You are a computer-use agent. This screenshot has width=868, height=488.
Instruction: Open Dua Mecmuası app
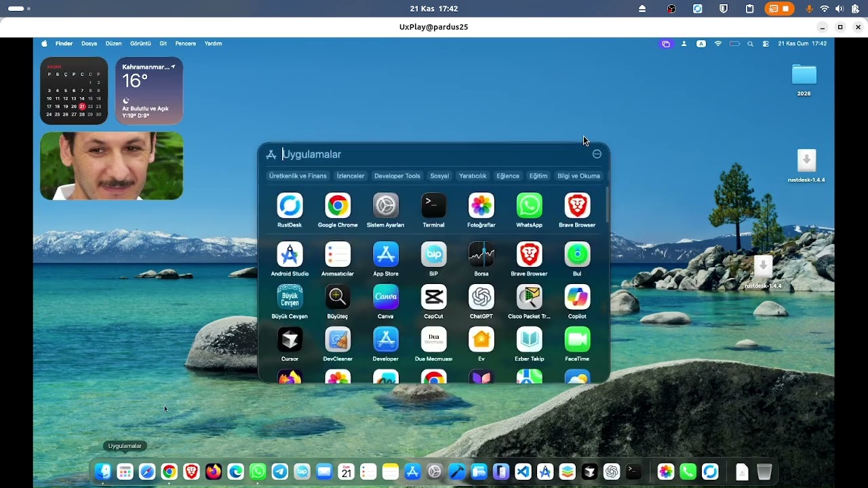433,340
